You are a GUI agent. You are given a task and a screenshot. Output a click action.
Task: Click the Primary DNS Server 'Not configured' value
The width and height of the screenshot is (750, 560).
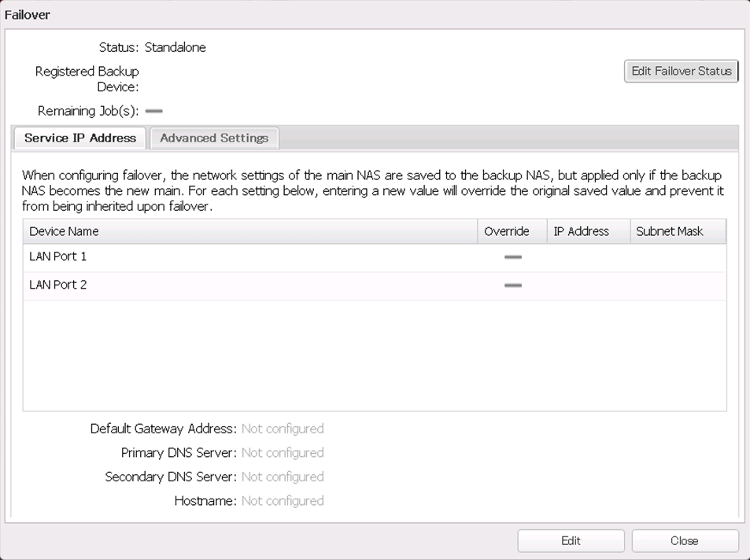pyautogui.click(x=283, y=453)
